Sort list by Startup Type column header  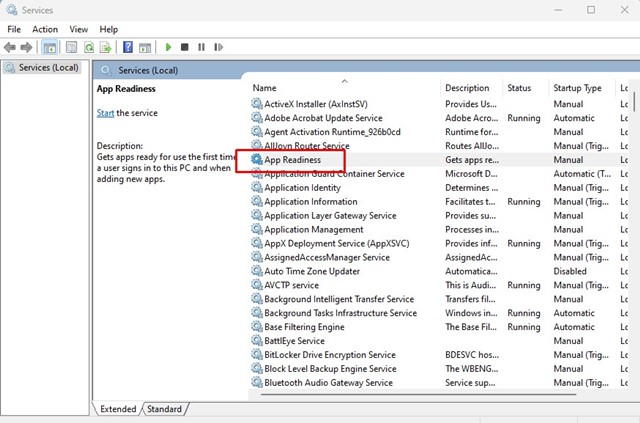577,88
